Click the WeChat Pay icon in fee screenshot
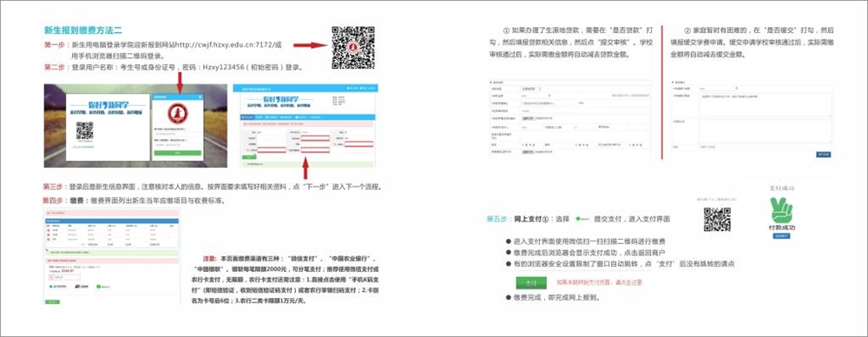The width and height of the screenshot is (868, 337). [99, 287]
